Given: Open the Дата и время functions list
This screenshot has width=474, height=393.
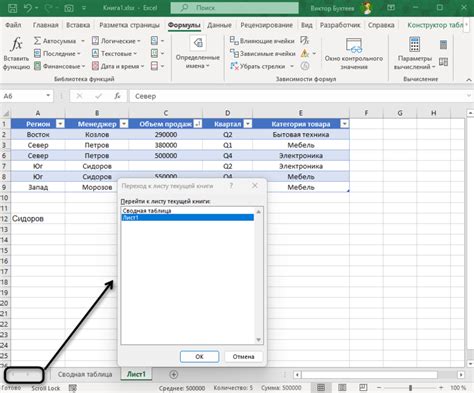Looking at the screenshot, I should [x=118, y=66].
